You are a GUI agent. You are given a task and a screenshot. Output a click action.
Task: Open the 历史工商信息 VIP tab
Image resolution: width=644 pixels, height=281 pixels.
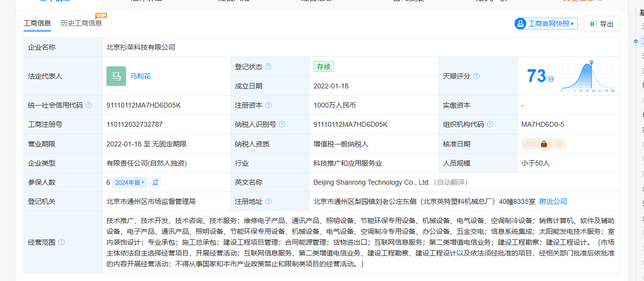[81, 23]
